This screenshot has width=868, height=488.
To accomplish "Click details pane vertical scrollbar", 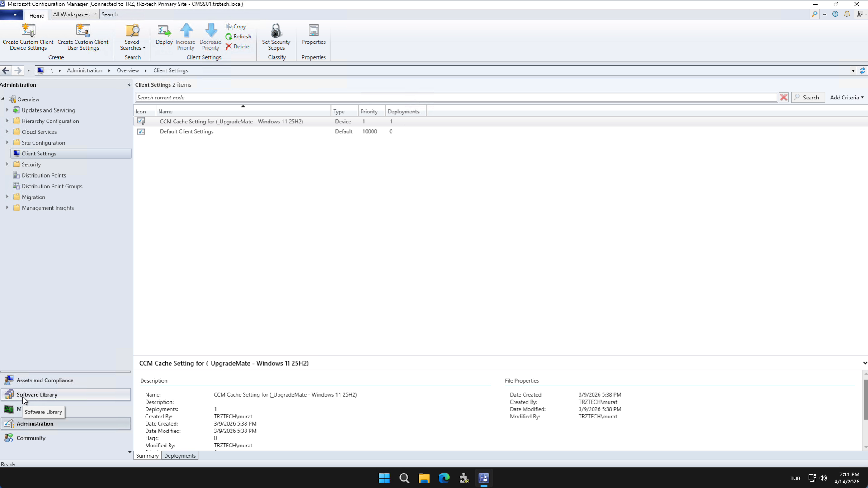I will point(865,400).
